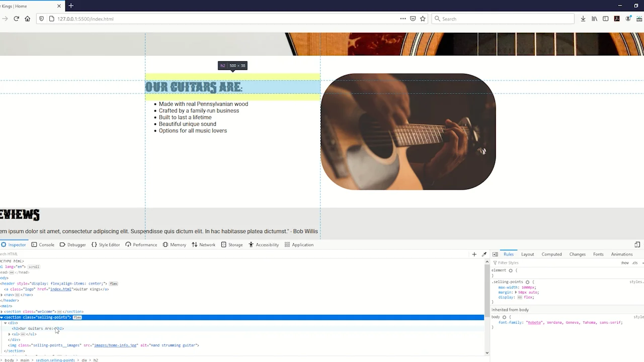Open the Accessibility panel

point(263,245)
